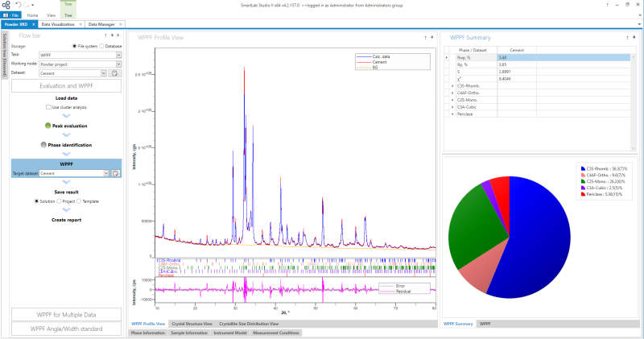Switch to the Data Visualization tab

coord(58,24)
